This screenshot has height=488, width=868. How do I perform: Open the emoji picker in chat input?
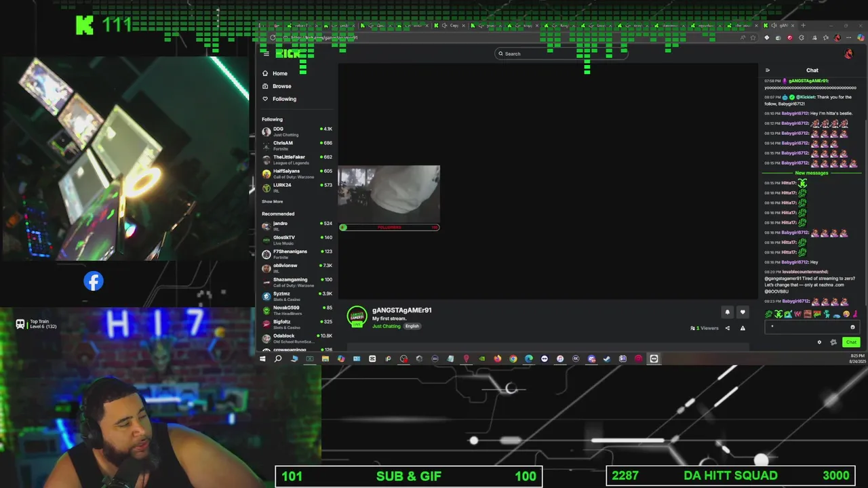(x=852, y=327)
